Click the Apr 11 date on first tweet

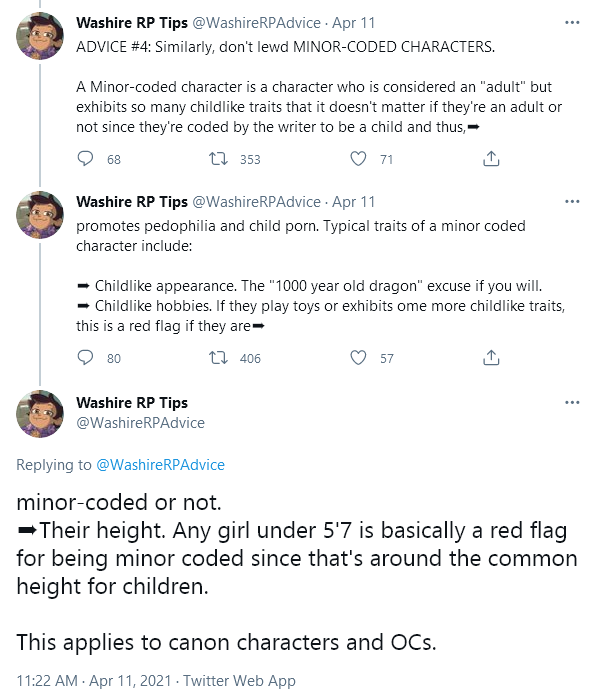point(354,23)
